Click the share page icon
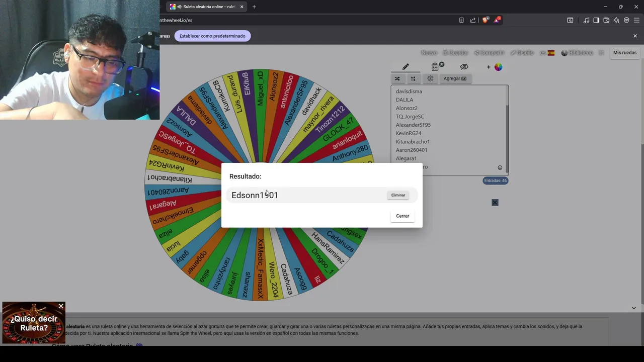 point(473,20)
